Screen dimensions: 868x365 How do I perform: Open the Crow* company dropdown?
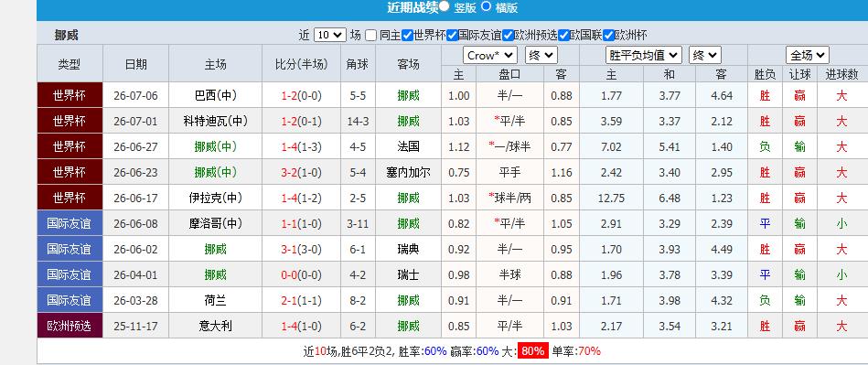coord(490,56)
